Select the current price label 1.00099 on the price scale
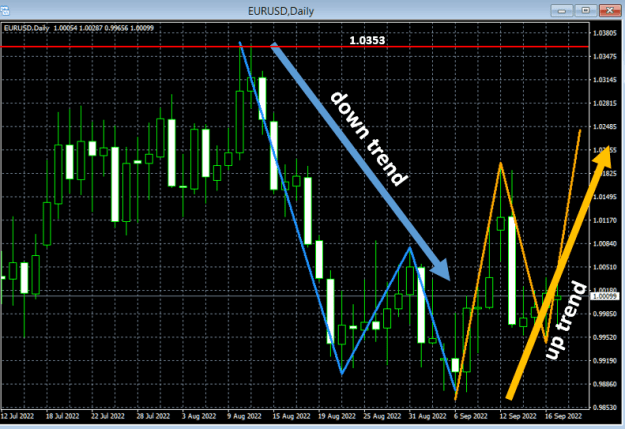The height and width of the screenshot is (429, 625). (605, 296)
